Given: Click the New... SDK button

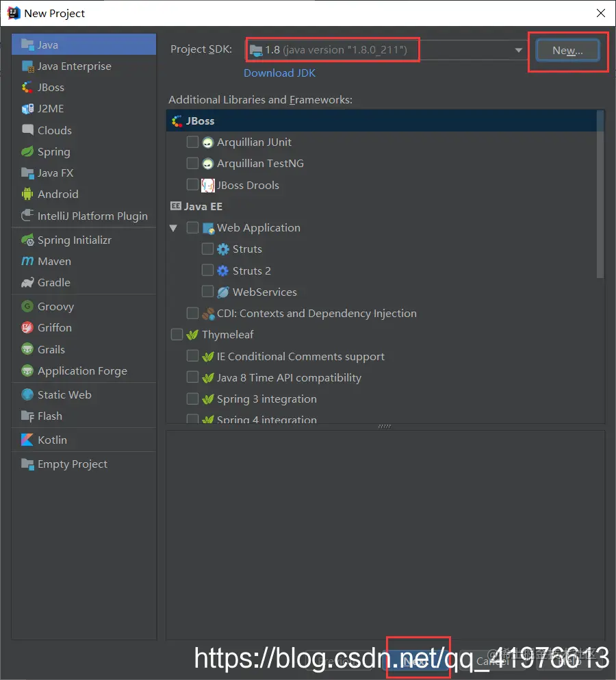Looking at the screenshot, I should click(x=567, y=50).
